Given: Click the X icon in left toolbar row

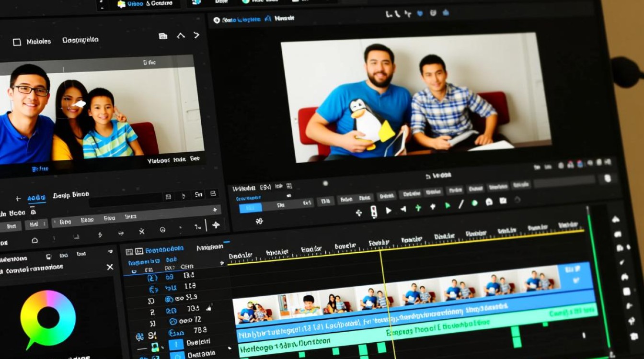Looking at the screenshot, I should 141,231.
